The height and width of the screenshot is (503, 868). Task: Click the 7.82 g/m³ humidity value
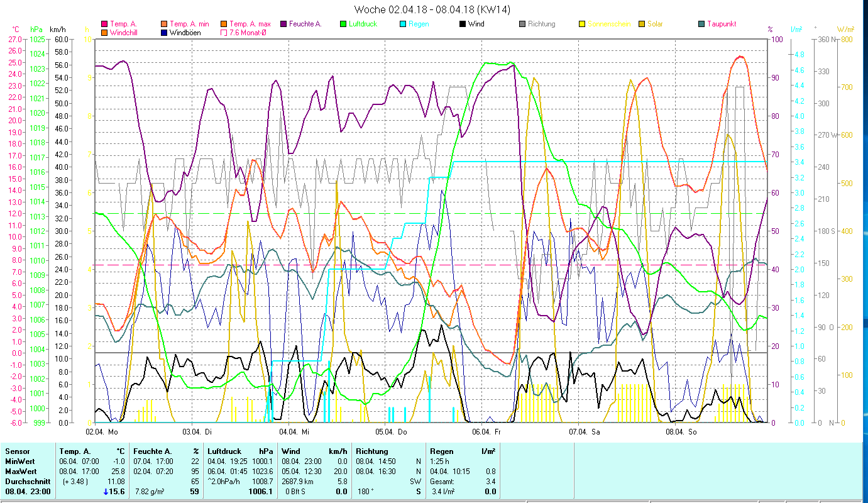click(x=151, y=492)
